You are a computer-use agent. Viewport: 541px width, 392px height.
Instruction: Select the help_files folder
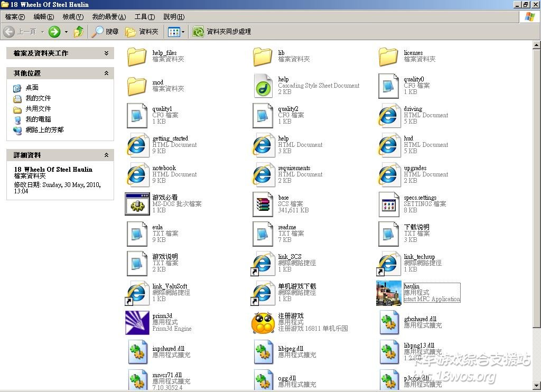coord(137,56)
